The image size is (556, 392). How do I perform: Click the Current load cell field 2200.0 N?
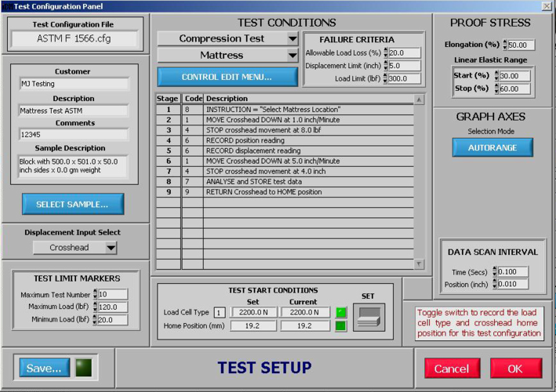[304, 312]
